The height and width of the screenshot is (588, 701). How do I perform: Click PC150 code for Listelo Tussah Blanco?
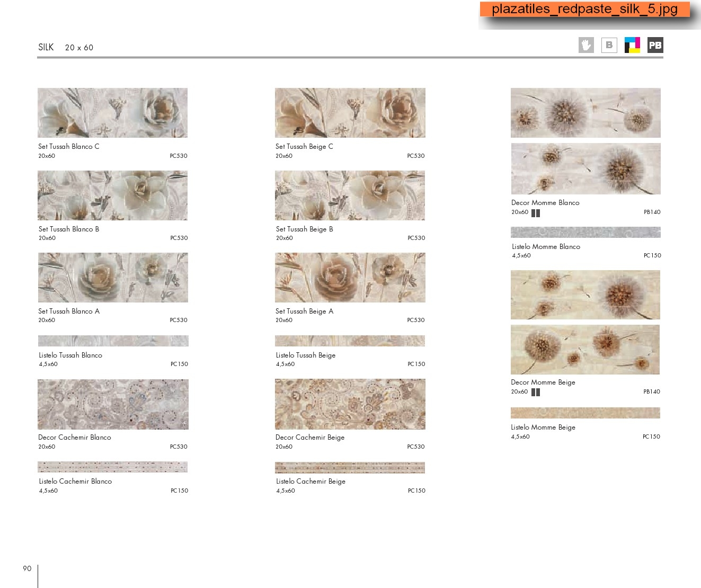click(179, 364)
